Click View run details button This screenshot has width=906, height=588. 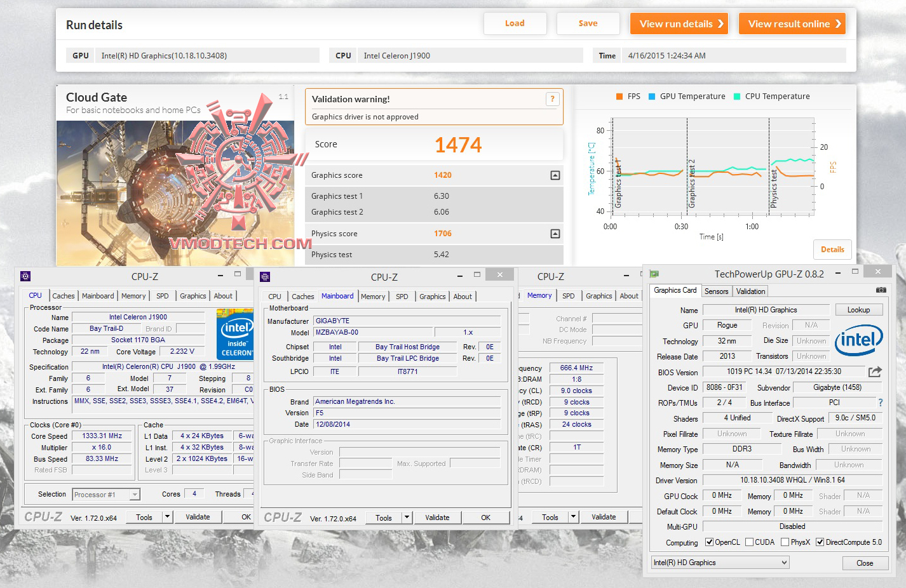pos(679,23)
